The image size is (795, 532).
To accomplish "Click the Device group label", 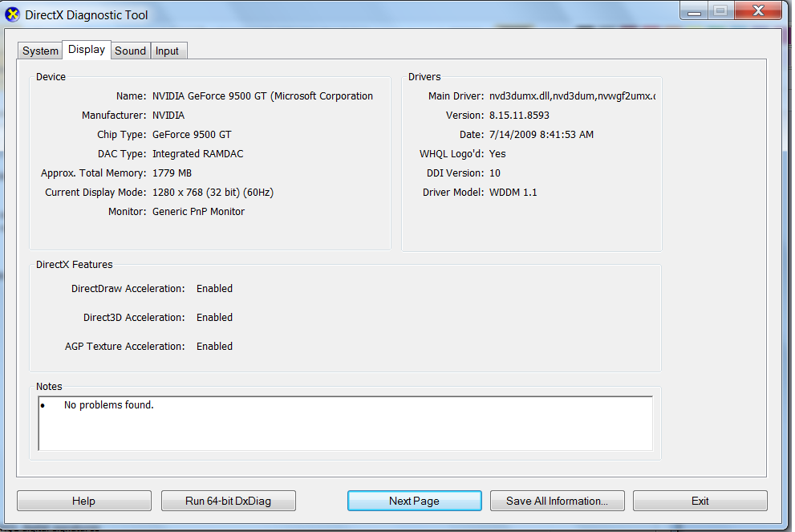I will [51, 76].
